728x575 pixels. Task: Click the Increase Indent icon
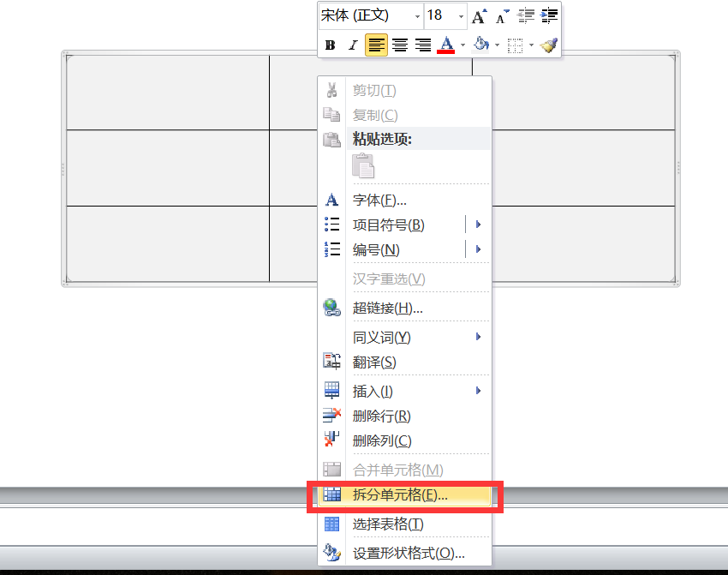pyautogui.click(x=550, y=15)
